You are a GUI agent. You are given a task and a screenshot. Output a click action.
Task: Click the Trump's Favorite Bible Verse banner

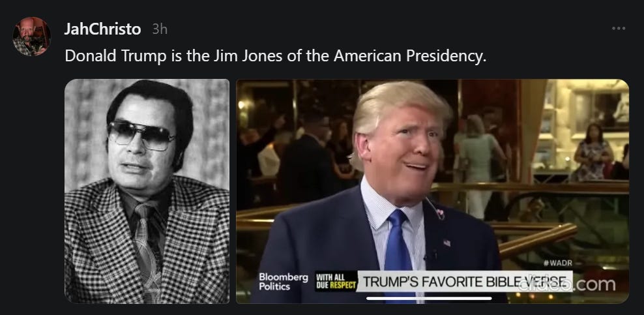464,282
